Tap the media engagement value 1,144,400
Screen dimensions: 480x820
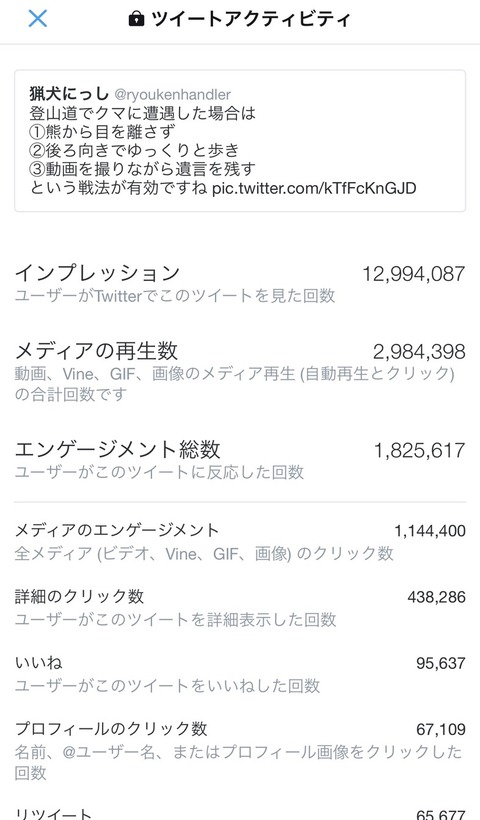[x=430, y=531]
